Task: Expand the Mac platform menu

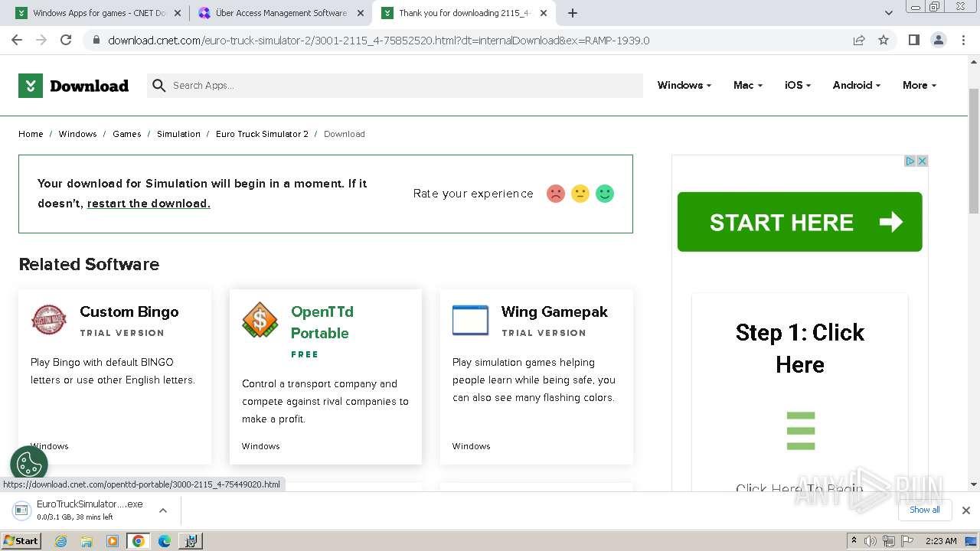Action: [748, 86]
